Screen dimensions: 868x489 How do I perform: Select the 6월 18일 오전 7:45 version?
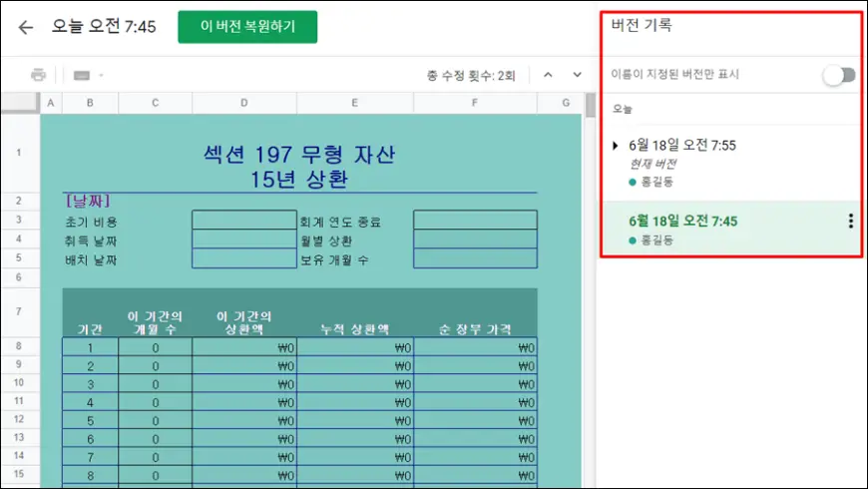(683, 221)
